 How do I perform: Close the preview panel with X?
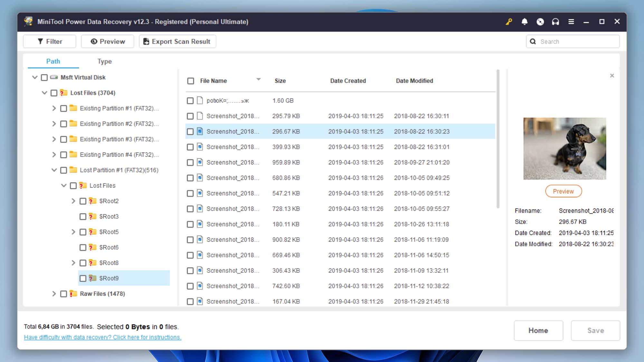coord(612,76)
